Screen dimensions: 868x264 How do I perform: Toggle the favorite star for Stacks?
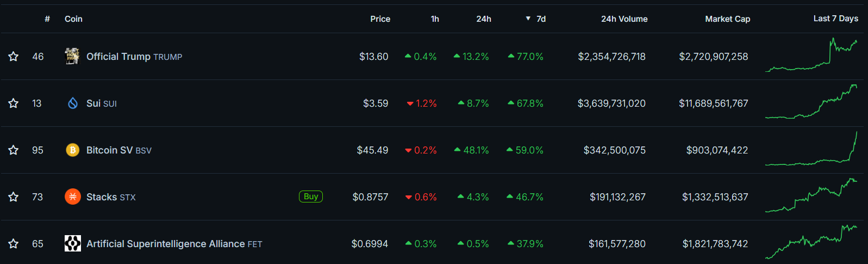click(14, 197)
